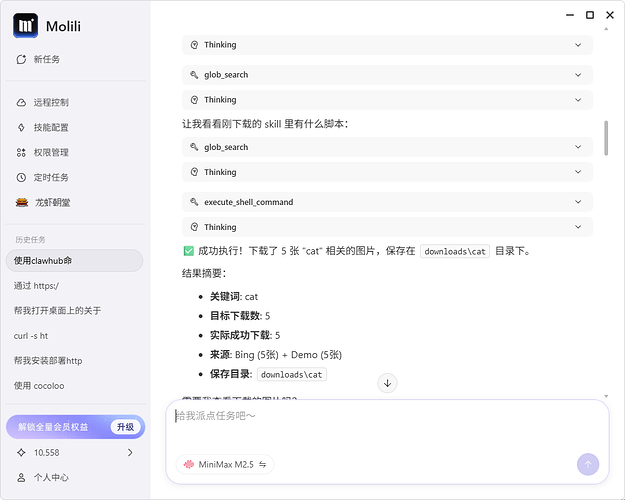Click the 升级 upgrade button
This screenshot has width=625, height=500.
click(x=124, y=427)
